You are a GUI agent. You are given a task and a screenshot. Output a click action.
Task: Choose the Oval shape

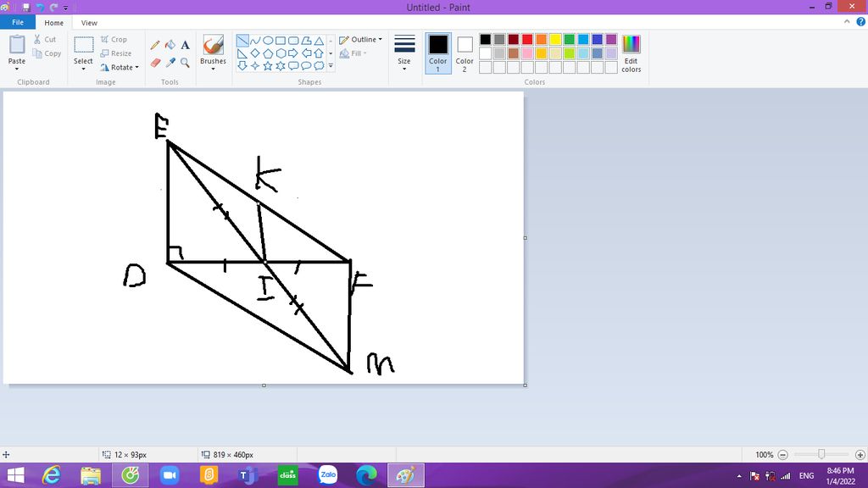click(268, 41)
